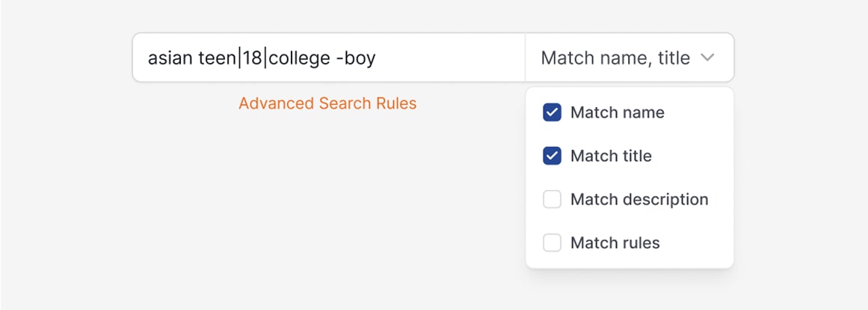Image resolution: width=868 pixels, height=310 pixels.
Task: Tick the Match rules checkbox
Action: [x=552, y=243]
